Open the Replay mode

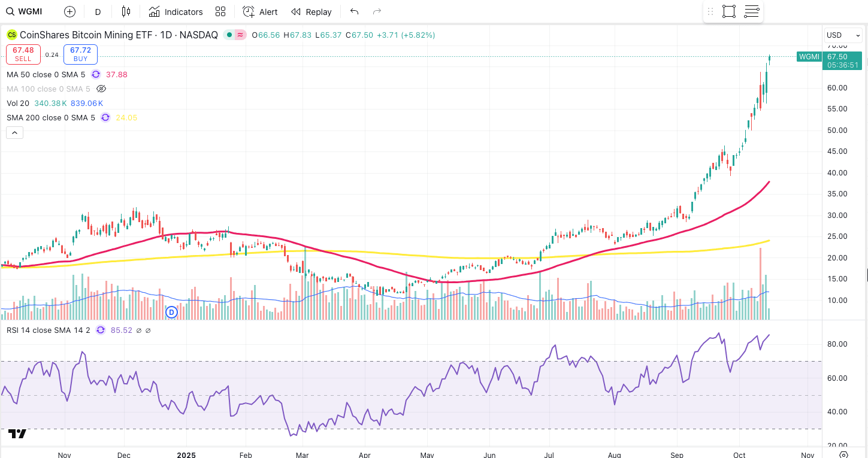coord(311,12)
